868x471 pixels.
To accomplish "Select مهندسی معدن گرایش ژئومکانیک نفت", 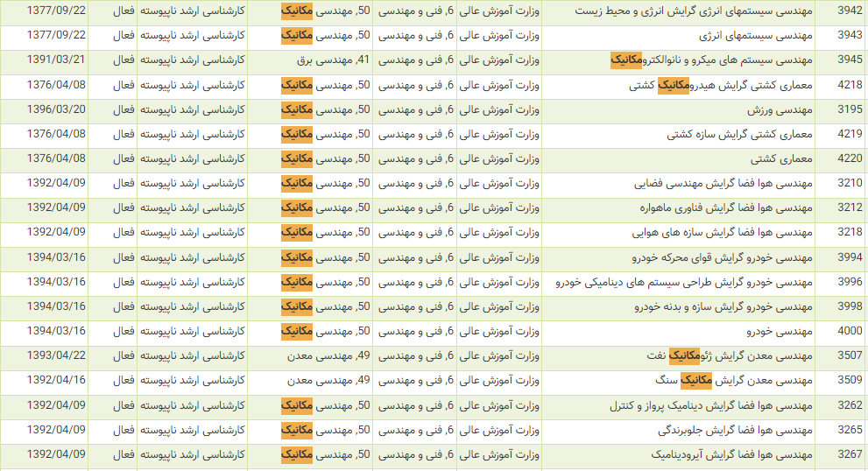I will click(x=730, y=355).
